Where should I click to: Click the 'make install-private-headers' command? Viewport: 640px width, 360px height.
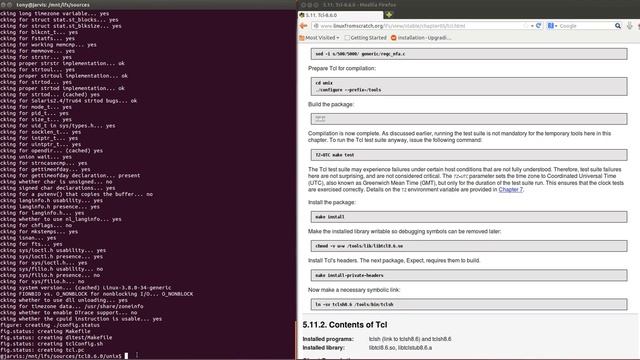pos(349,276)
